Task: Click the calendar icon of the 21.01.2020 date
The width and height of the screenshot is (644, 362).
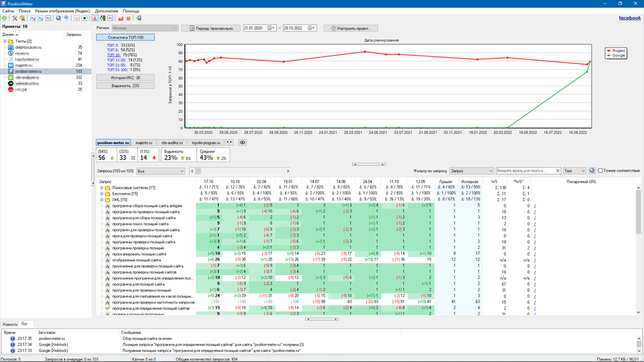Action: (270, 28)
